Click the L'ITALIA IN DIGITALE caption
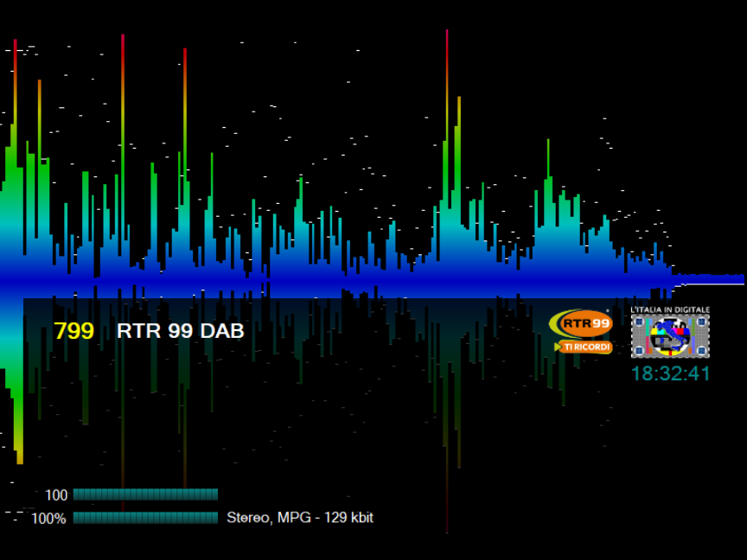This screenshot has width=747, height=560. (670, 309)
